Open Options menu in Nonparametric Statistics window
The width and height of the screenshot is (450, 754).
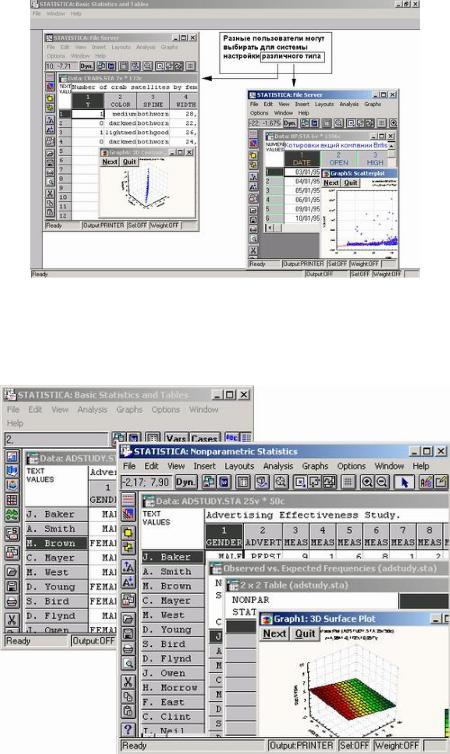[351, 466]
